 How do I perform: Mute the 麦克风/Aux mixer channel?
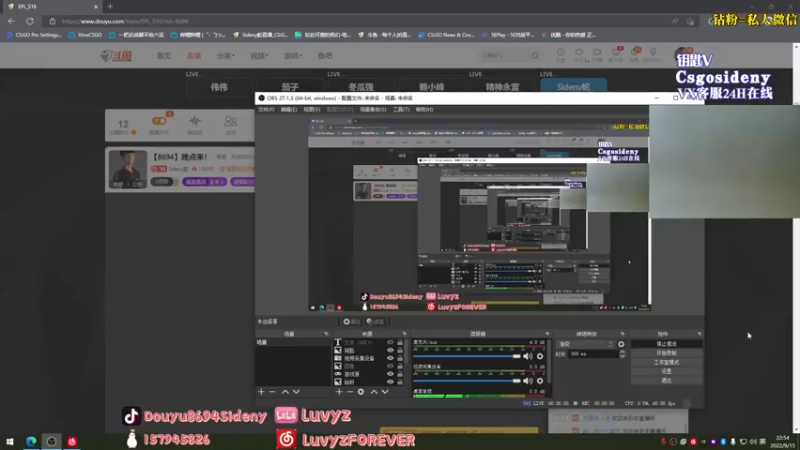point(528,356)
